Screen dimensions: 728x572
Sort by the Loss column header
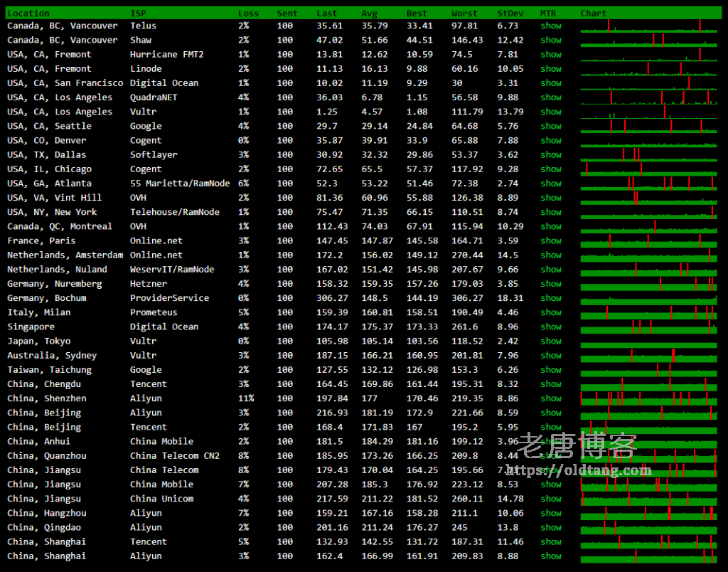pos(248,14)
